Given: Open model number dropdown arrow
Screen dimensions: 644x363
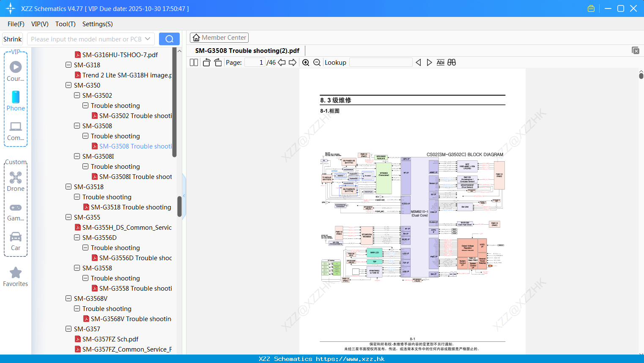Looking at the screenshot, I should click(x=148, y=39).
